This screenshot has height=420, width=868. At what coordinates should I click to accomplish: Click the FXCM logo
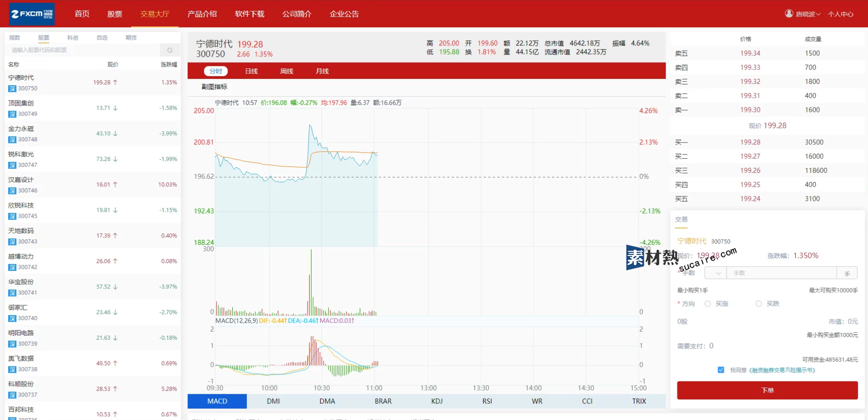pyautogui.click(x=32, y=14)
